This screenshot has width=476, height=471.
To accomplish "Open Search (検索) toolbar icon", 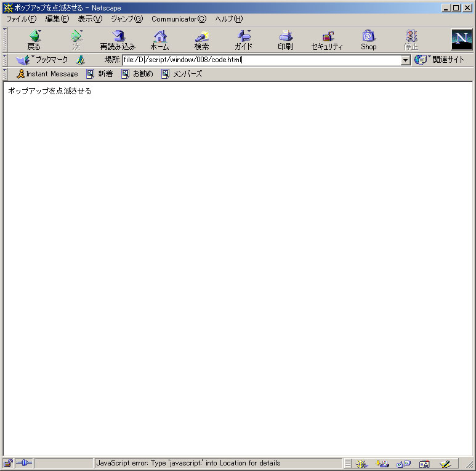I will (x=201, y=40).
